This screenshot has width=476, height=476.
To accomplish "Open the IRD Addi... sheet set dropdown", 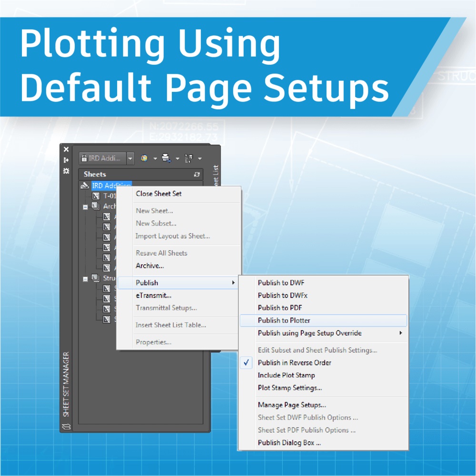I will pos(130,159).
